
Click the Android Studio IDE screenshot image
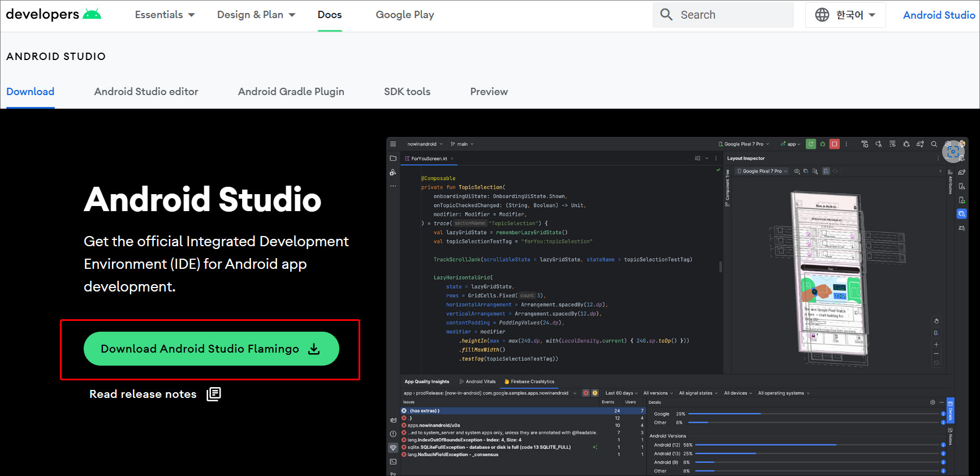point(677,306)
